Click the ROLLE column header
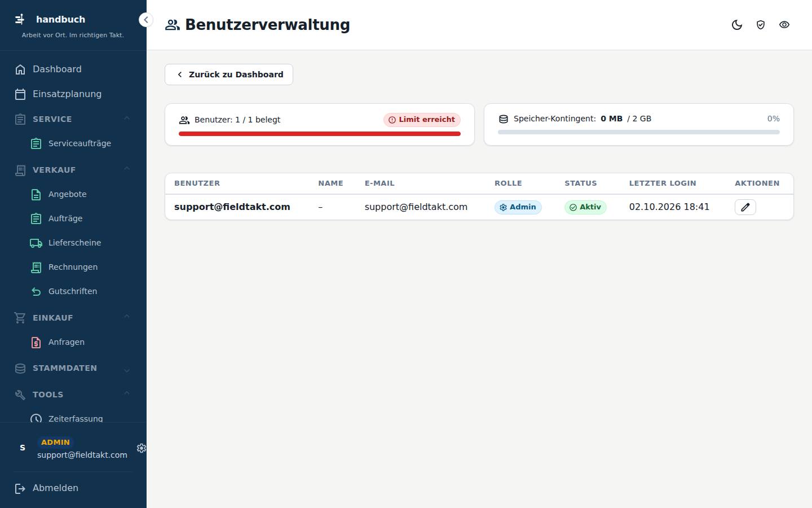The width and height of the screenshot is (812, 508). tap(508, 183)
